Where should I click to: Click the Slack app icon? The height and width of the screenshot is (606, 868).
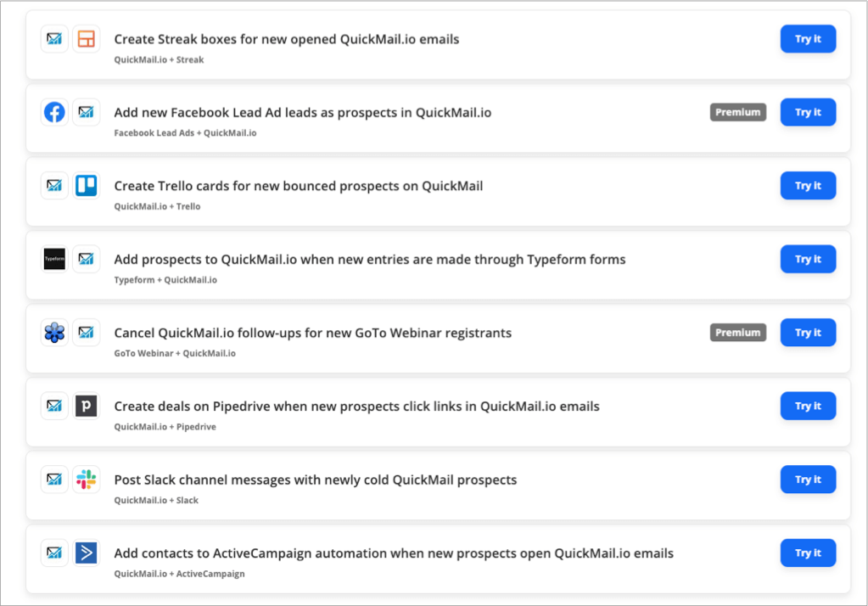(x=86, y=480)
